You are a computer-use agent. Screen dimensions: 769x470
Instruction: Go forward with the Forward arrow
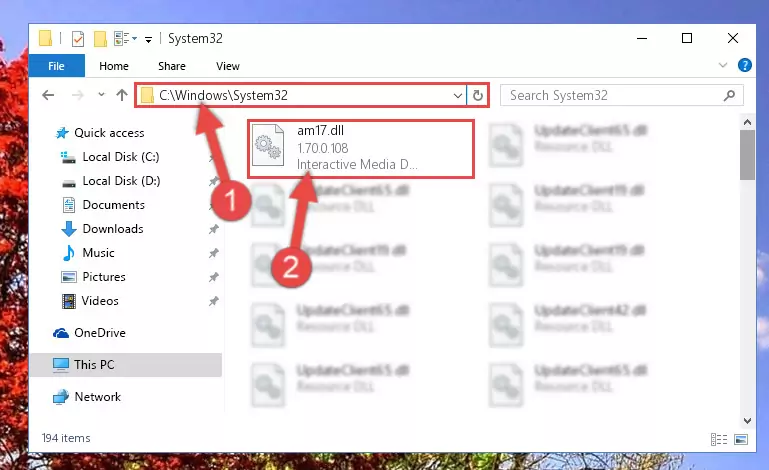[77, 95]
